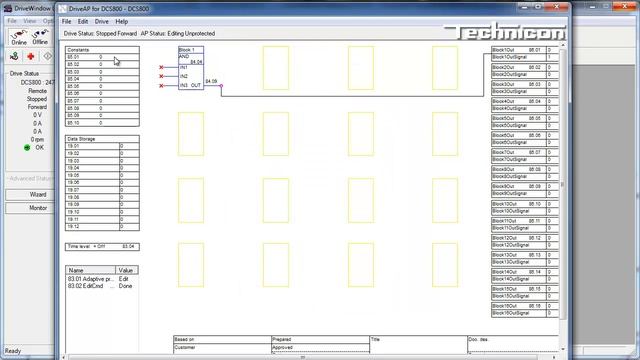This screenshot has width=640, height=360.
Task: Click the data storage 19.12 row
Action: (102, 227)
